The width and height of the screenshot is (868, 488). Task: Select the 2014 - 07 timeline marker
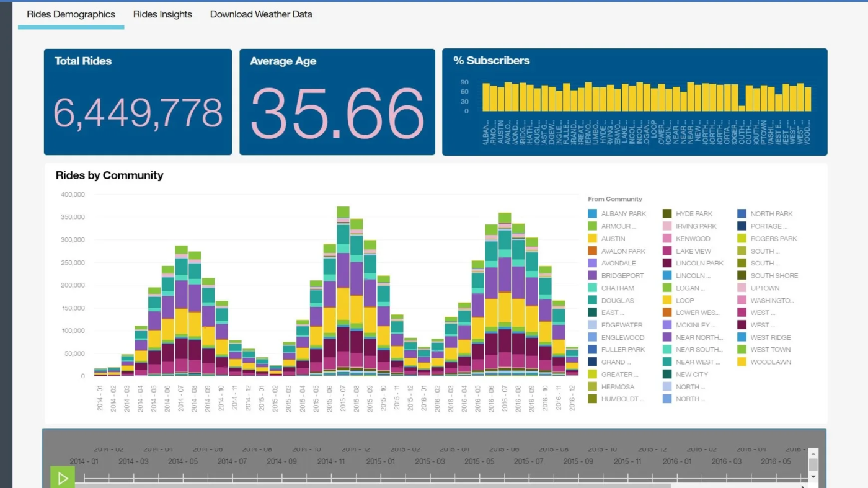(x=232, y=461)
